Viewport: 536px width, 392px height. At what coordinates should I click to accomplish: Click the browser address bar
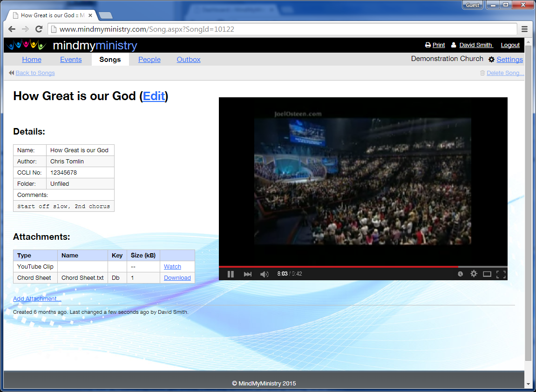[283, 29]
